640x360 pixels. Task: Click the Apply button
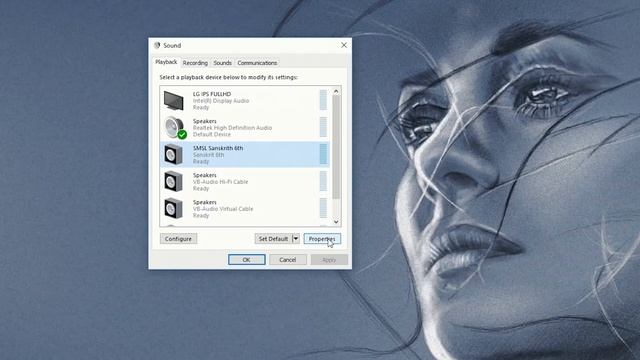[329, 260]
